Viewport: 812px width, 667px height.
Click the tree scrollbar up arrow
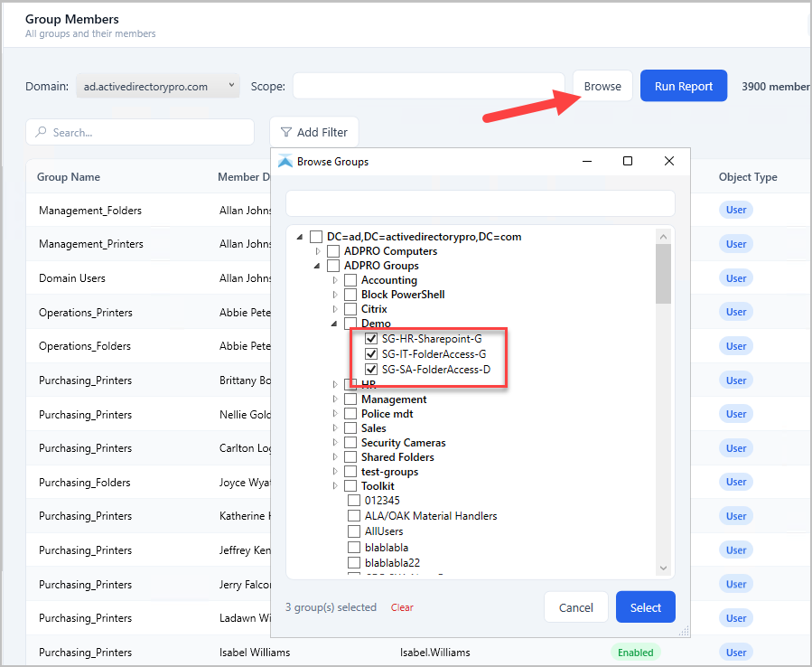(663, 237)
